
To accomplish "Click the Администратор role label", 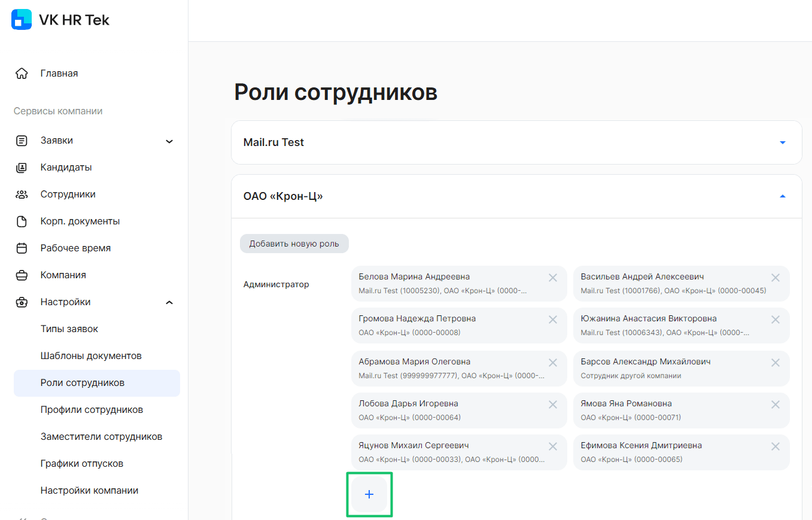I will coord(276,284).
